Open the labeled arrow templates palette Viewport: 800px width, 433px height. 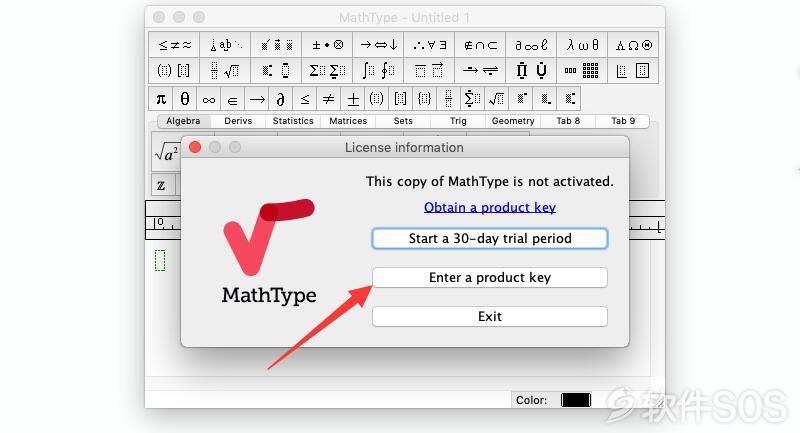click(x=480, y=70)
